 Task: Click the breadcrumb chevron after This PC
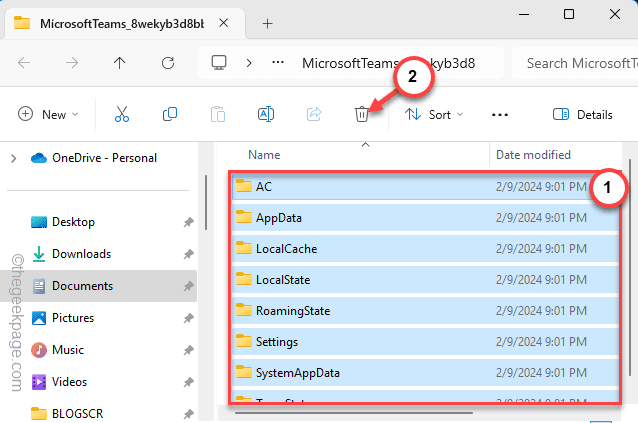(x=249, y=63)
